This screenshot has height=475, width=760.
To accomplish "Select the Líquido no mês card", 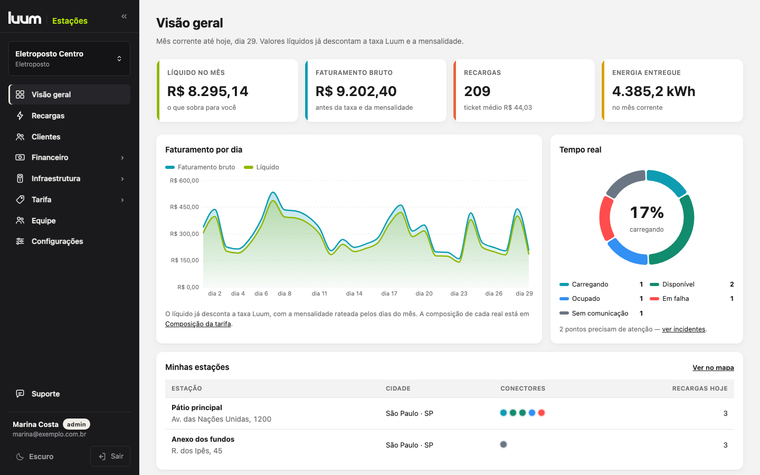I will (x=227, y=91).
